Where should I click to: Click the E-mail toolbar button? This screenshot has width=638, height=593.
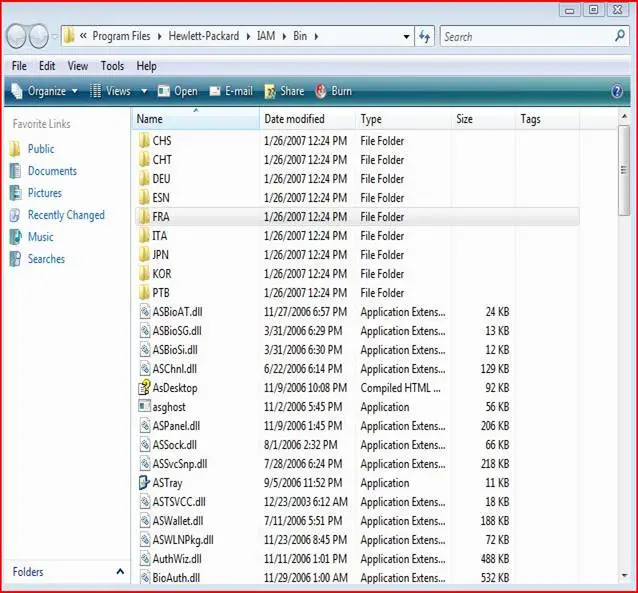coord(230,91)
